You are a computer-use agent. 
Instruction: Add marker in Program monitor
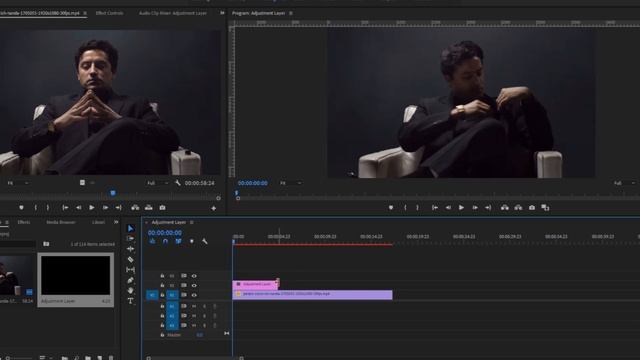tap(391, 208)
